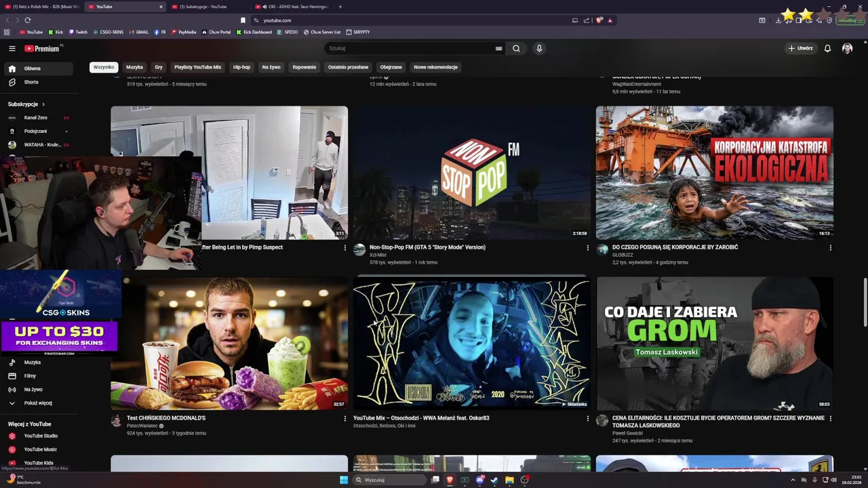The image size is (868, 488).
Task: Click the Utwórz create button
Action: click(800, 48)
